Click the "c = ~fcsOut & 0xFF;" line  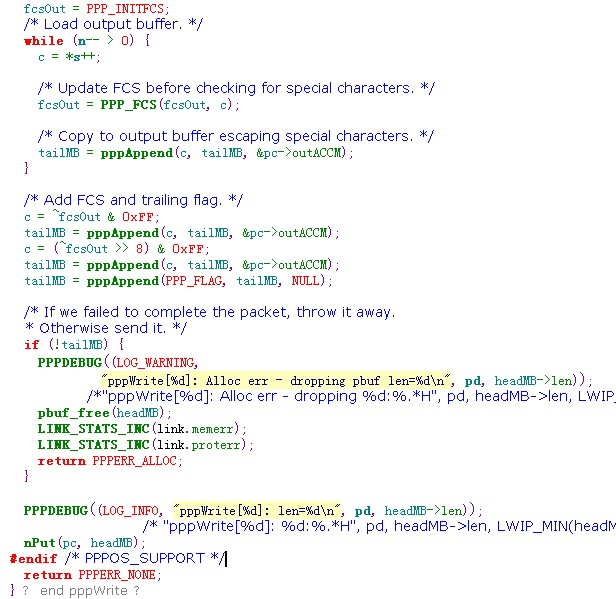[92, 217]
